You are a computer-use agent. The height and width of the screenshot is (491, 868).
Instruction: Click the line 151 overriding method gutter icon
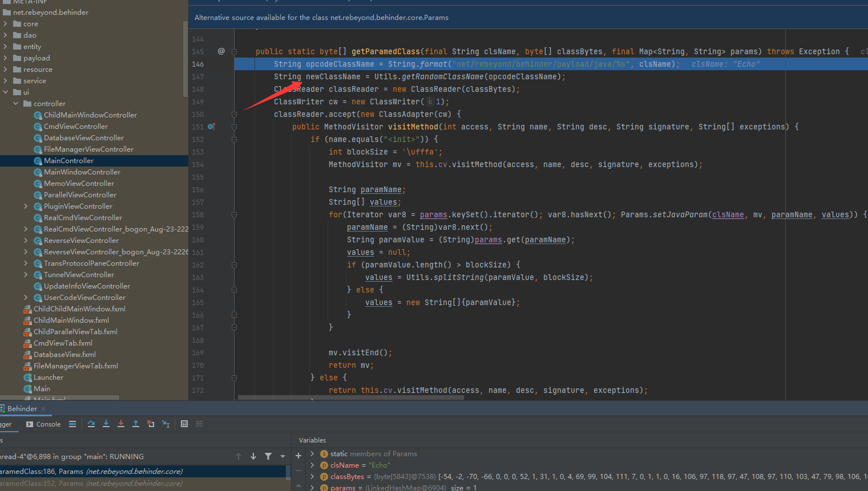point(211,127)
